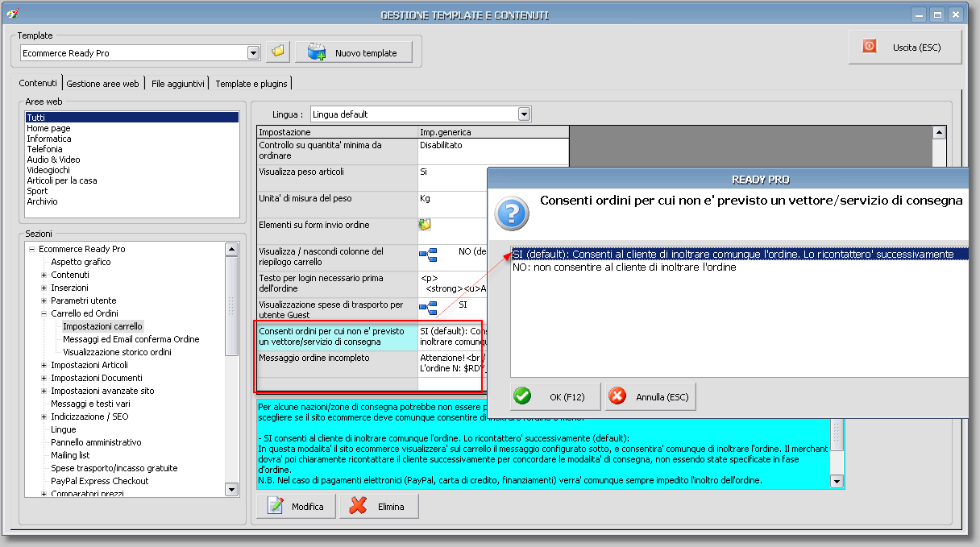Viewport: 980px width, 547px height.
Task: Click settings grid scrollbar up arrow
Action: [938, 132]
